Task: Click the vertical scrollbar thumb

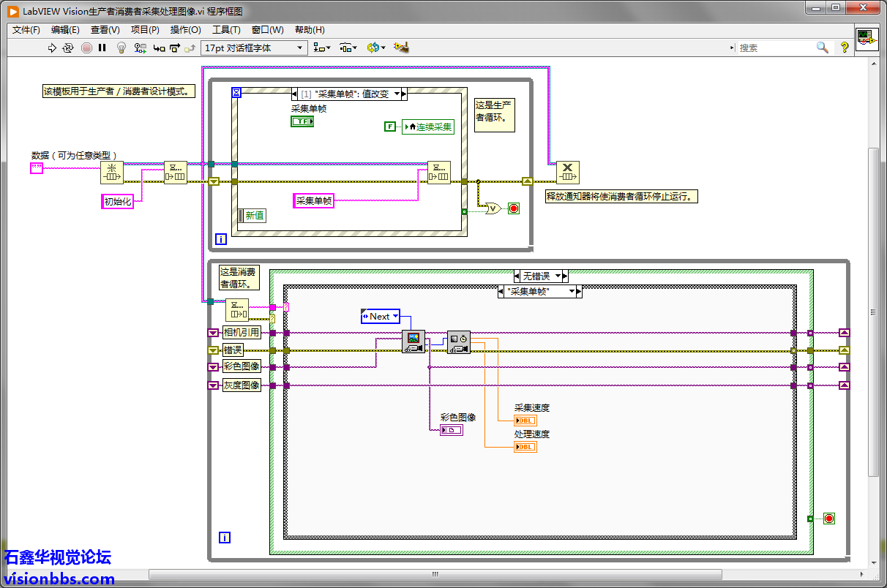Action: 875,311
